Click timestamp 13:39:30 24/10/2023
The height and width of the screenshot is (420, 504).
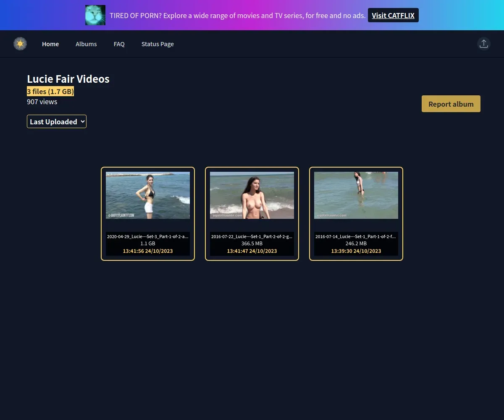tap(356, 251)
